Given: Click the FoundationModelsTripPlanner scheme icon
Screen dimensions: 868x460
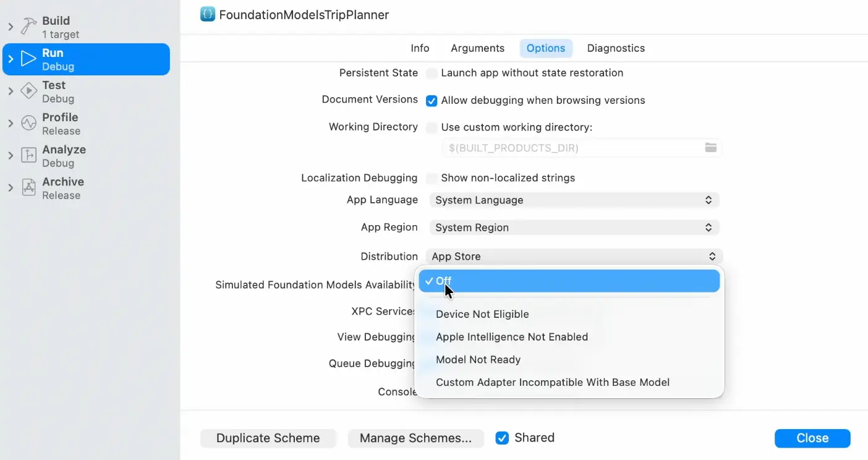Looking at the screenshot, I should [x=208, y=14].
